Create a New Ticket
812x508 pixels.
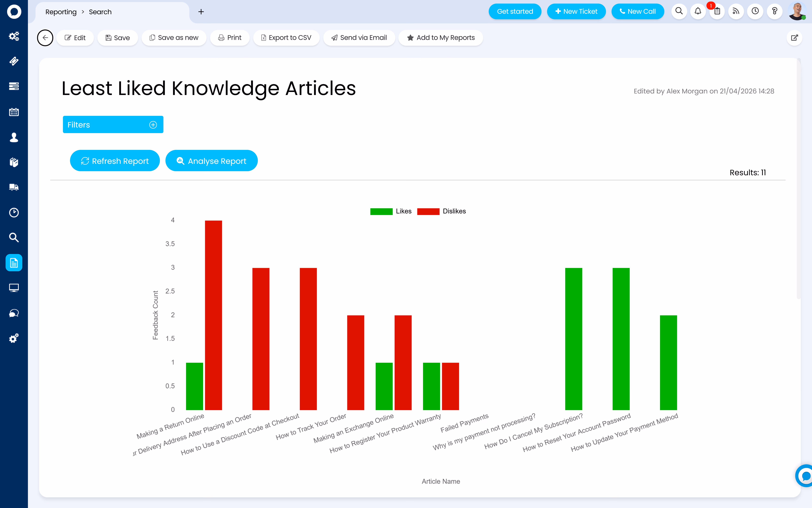pyautogui.click(x=576, y=11)
